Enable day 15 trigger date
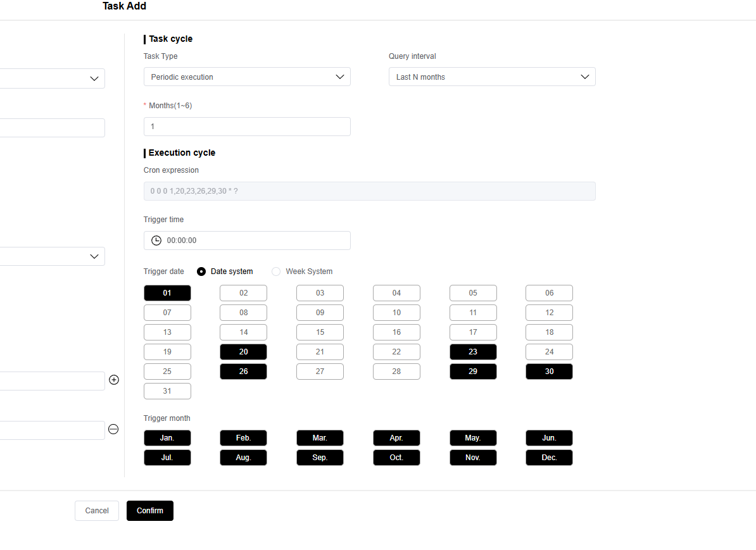 [320, 332]
